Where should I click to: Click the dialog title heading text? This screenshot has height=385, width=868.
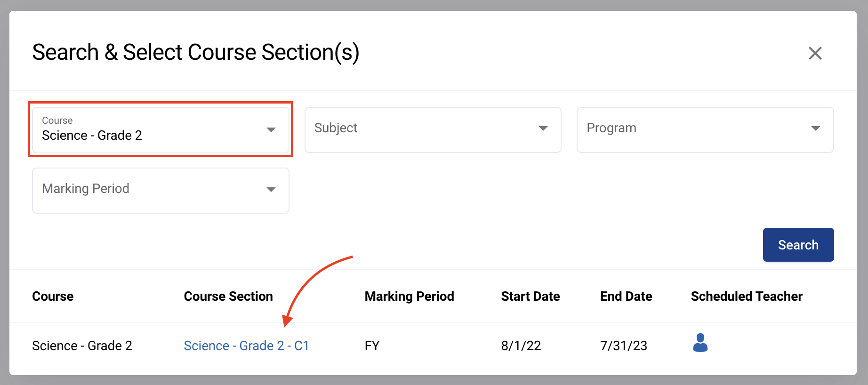coord(195,52)
